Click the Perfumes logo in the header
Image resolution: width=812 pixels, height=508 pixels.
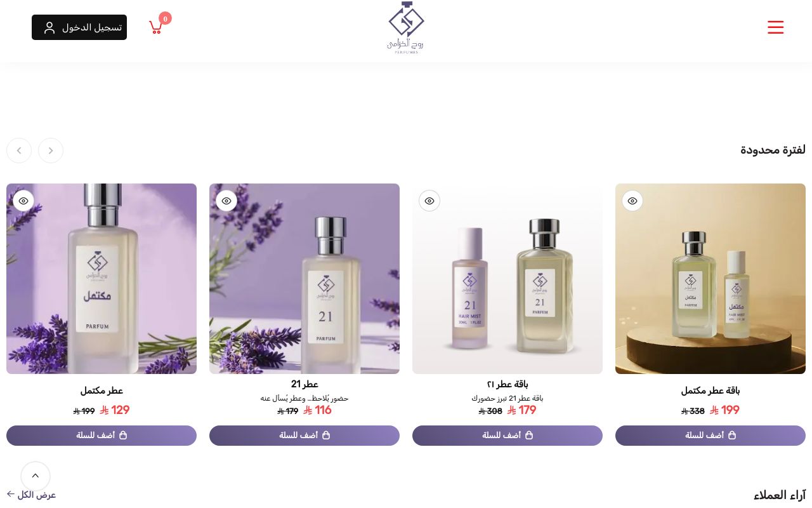pos(406,27)
